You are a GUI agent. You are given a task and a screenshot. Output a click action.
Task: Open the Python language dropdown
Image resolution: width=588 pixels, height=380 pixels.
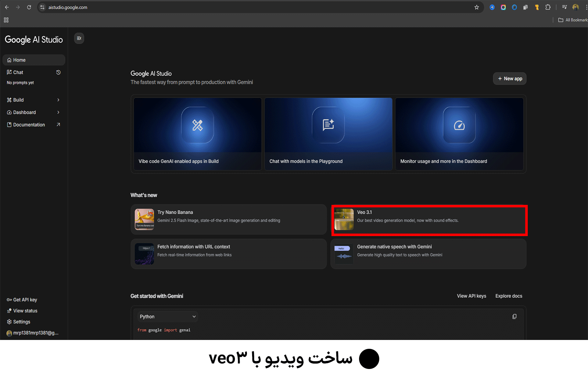168,316
